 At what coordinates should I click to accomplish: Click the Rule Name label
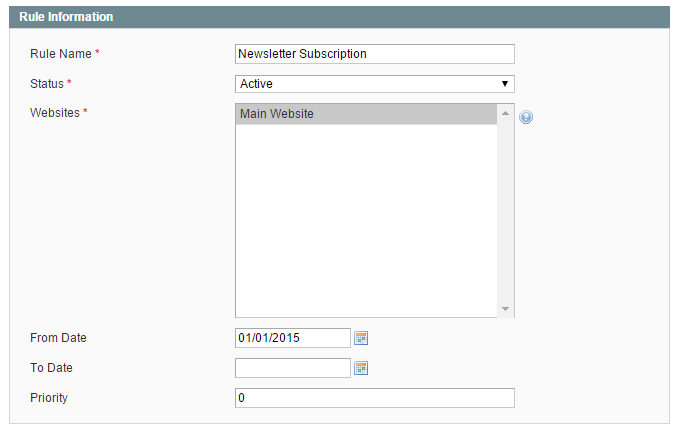point(61,54)
